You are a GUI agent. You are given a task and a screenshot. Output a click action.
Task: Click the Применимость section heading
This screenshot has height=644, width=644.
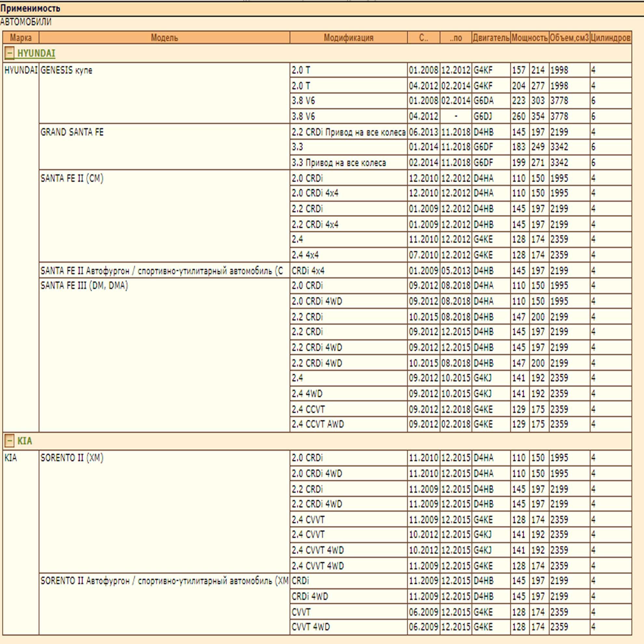(30, 8)
